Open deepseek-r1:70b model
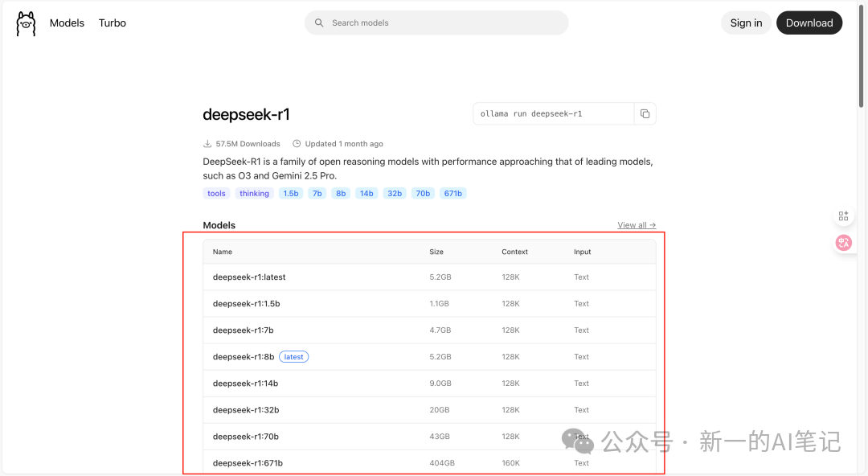The image size is (868, 476). point(246,437)
